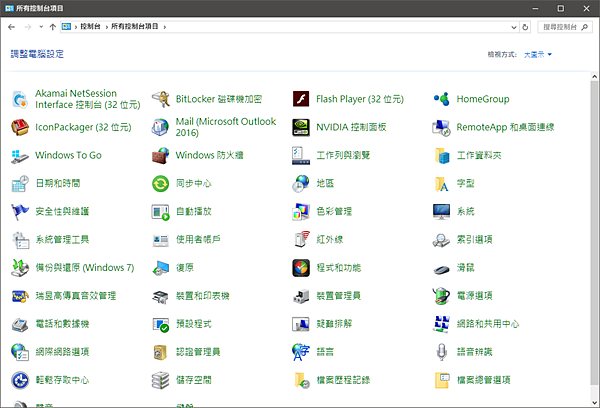
Task: Open the 復原 link
Action: [185, 268]
